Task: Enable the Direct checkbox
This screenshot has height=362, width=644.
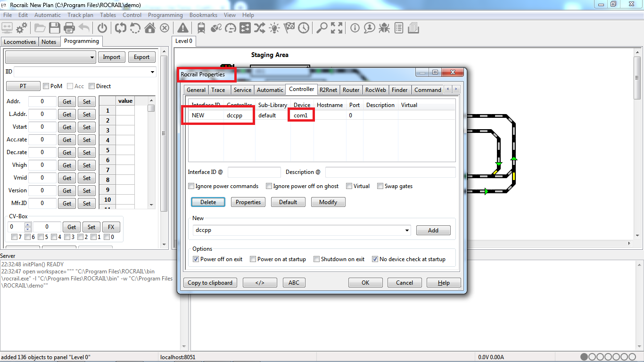Action: point(92,86)
